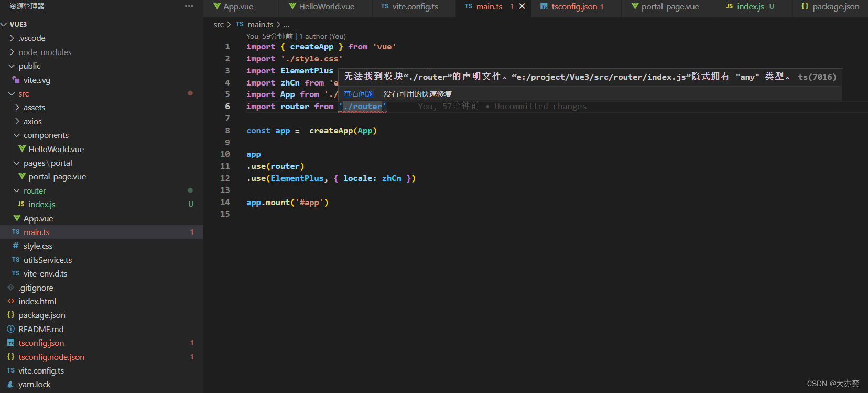The width and height of the screenshot is (868, 393).
Task: Click the src breadcrumb segment
Action: [x=219, y=24]
